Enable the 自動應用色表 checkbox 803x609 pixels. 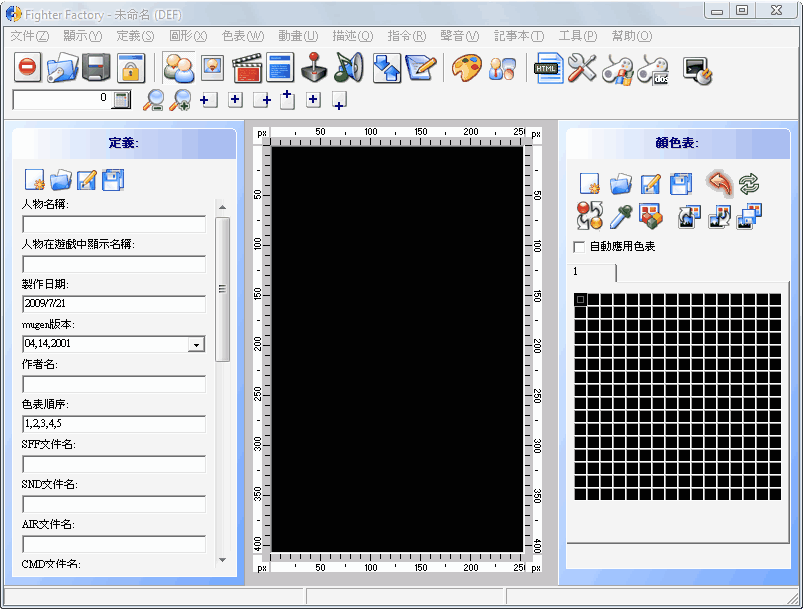tap(579, 247)
